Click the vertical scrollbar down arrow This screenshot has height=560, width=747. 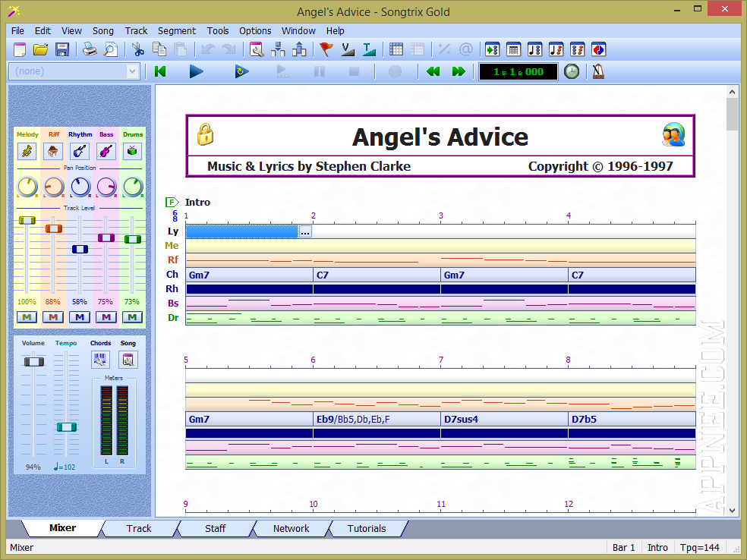click(732, 511)
